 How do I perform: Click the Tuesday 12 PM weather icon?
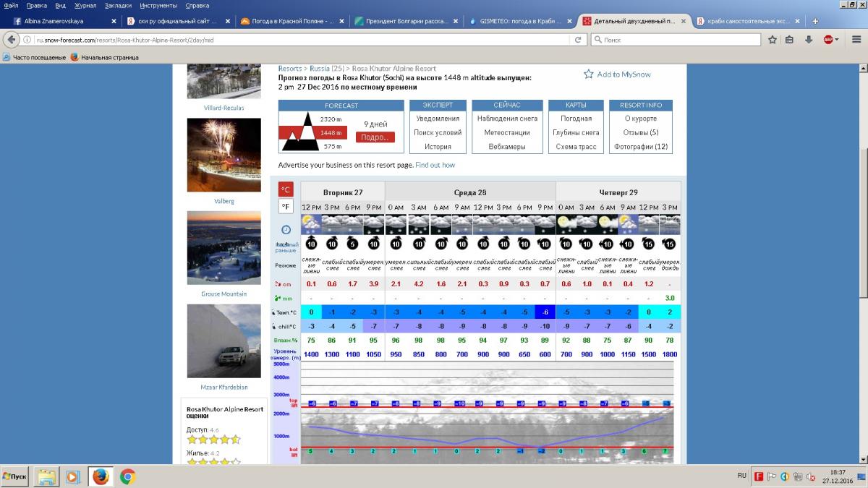tap(311, 223)
